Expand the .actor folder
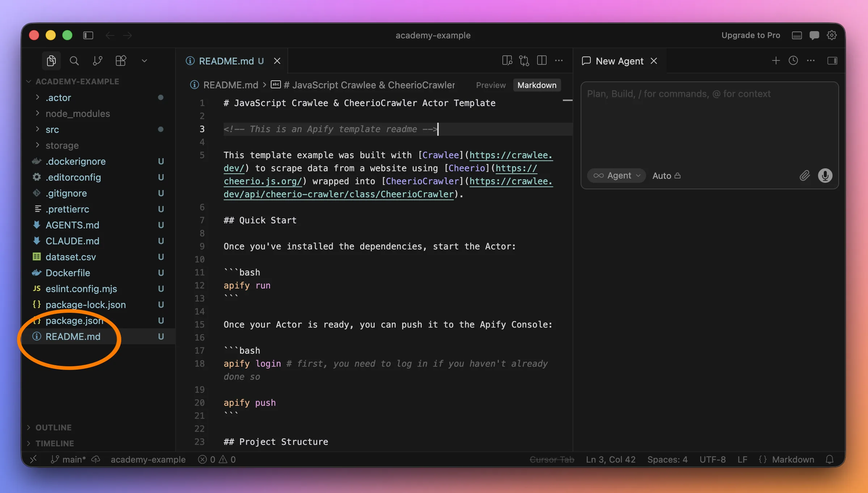The height and width of the screenshot is (493, 868). (x=98, y=97)
